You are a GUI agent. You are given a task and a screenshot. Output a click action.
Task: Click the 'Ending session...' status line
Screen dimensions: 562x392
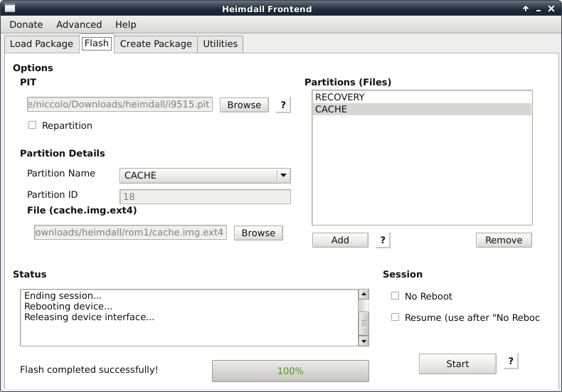[x=63, y=296]
